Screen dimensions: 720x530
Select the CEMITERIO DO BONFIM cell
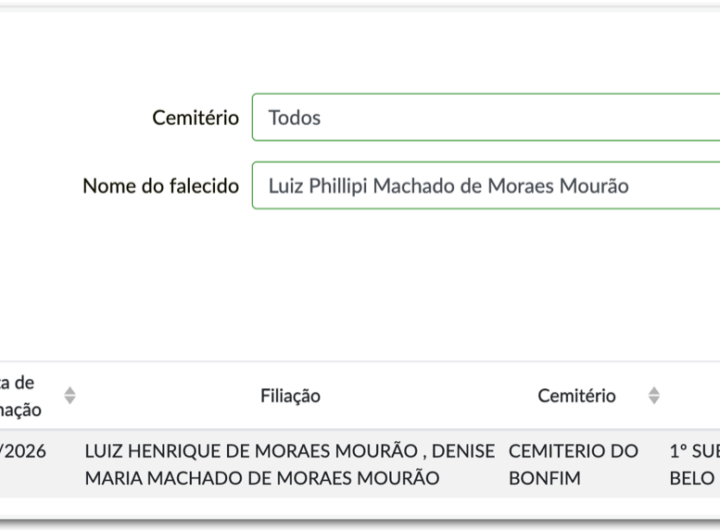(x=573, y=464)
